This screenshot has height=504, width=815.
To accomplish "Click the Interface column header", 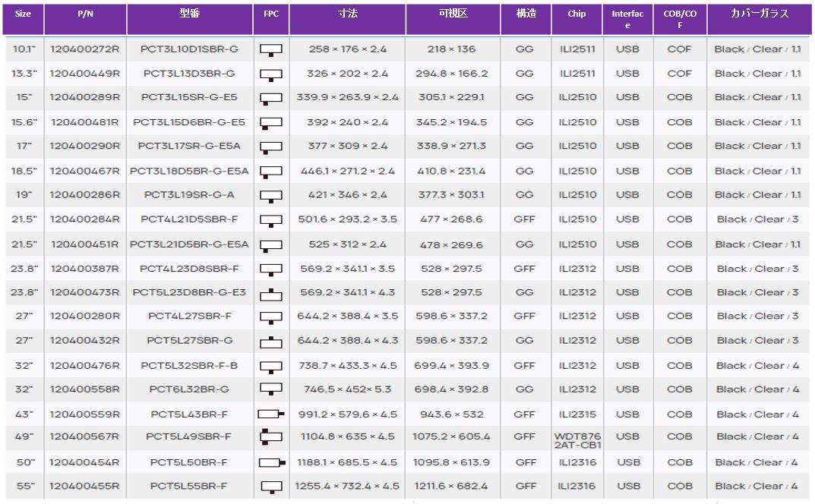I will [x=627, y=19].
